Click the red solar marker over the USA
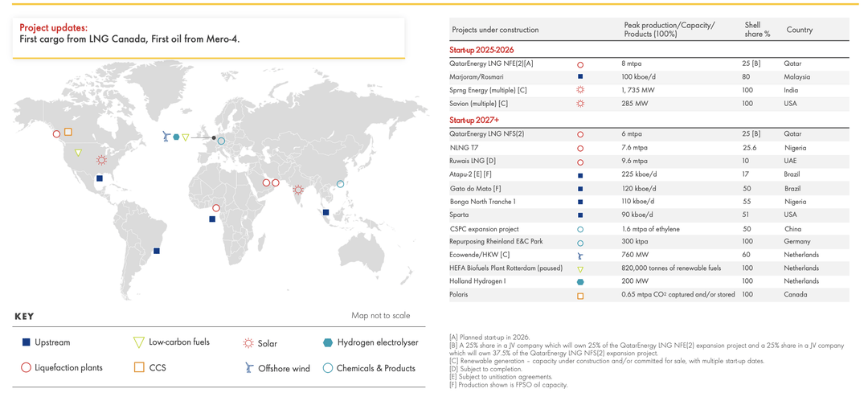The height and width of the screenshot is (393, 868). (x=100, y=160)
